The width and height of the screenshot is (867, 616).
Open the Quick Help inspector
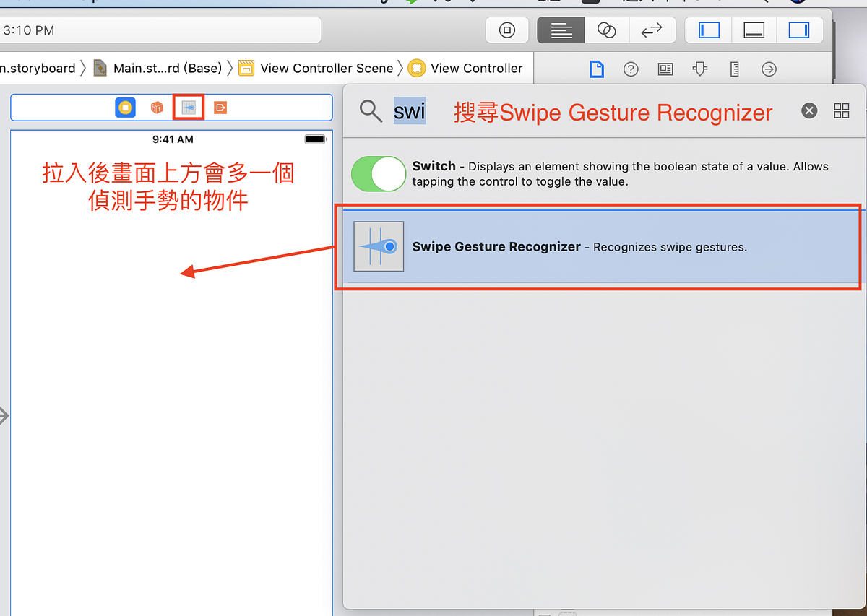[631, 68]
